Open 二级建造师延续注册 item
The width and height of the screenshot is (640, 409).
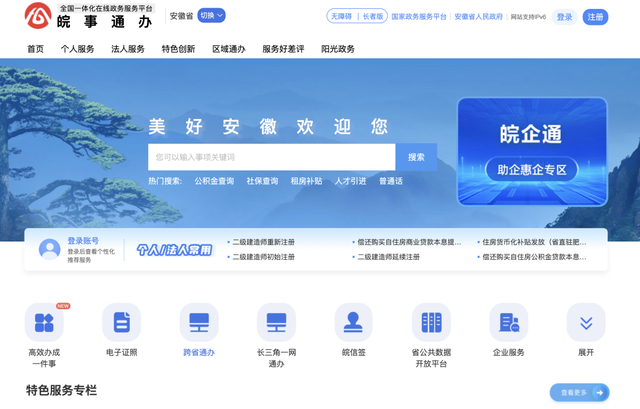(389, 257)
